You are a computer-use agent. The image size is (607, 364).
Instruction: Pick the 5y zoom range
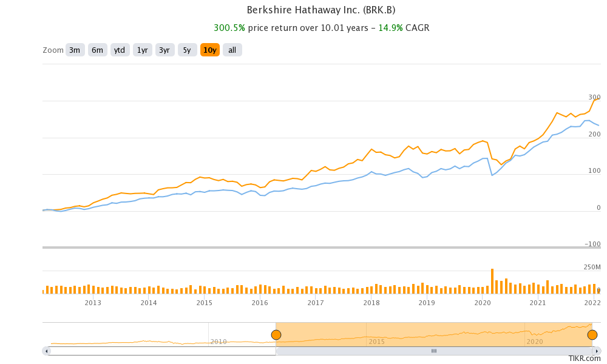[188, 50]
